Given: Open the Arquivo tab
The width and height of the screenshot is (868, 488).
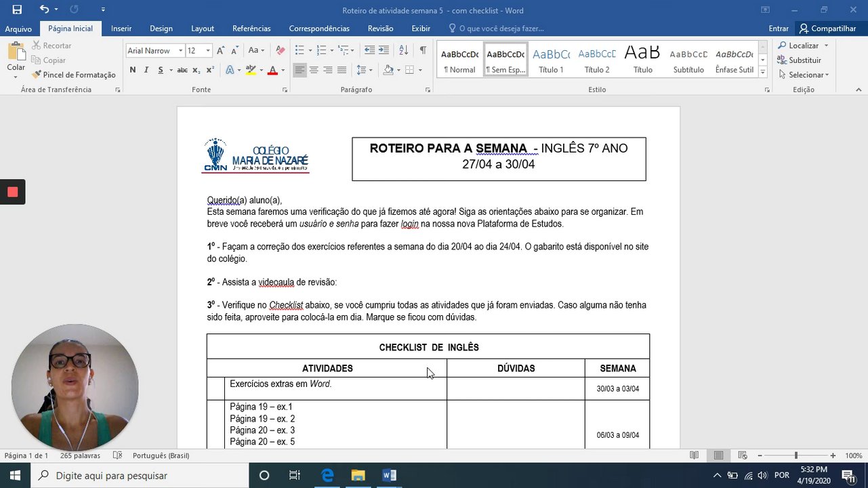Looking at the screenshot, I should (18, 28).
